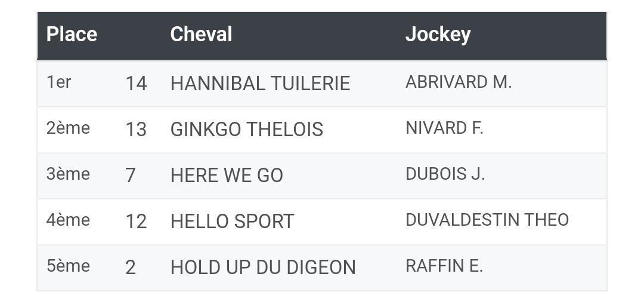This screenshot has height=295, width=644.
Task: Click jockey DUVALDESTIN THEO
Action: (487, 220)
